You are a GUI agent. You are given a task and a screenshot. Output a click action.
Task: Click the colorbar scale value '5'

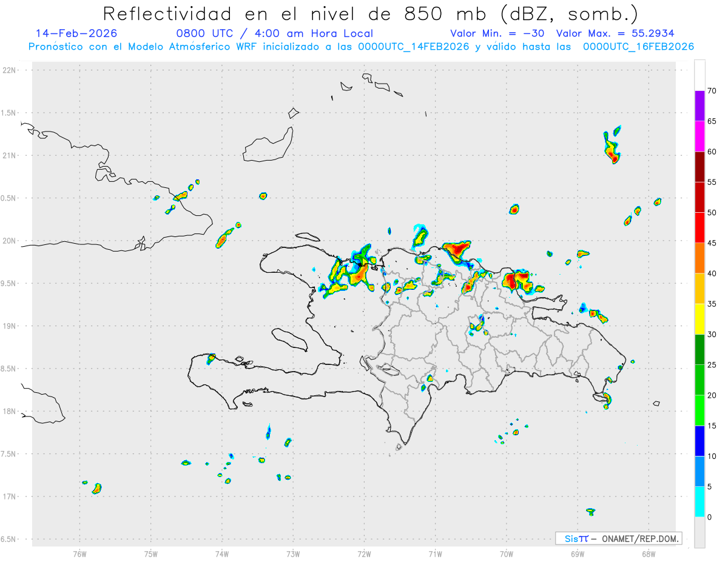(x=710, y=487)
